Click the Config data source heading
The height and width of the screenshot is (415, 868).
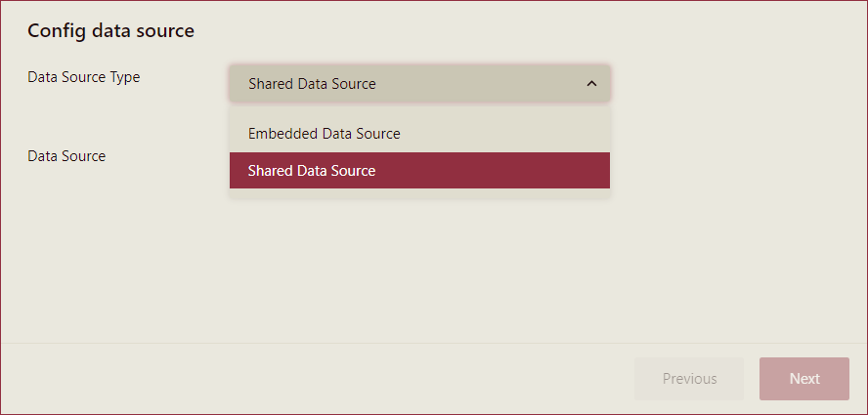point(110,31)
